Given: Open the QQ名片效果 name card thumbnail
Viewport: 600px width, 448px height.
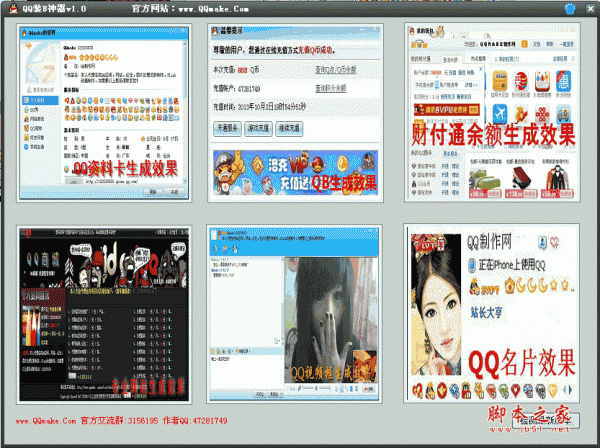Looking at the screenshot, I should pos(491,313).
